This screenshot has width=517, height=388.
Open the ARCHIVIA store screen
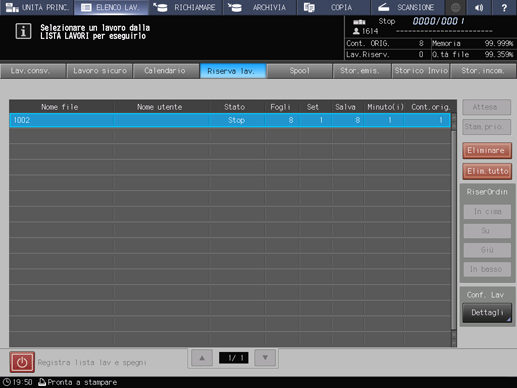(x=260, y=7)
